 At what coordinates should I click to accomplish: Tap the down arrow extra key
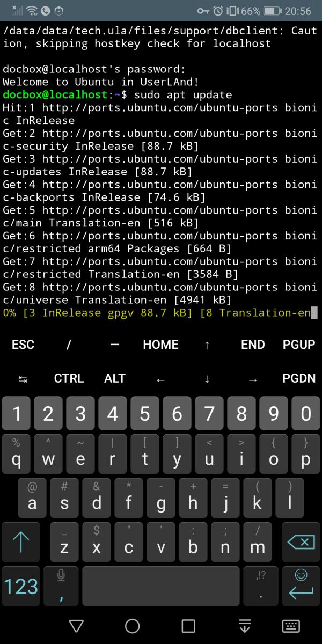207,379
